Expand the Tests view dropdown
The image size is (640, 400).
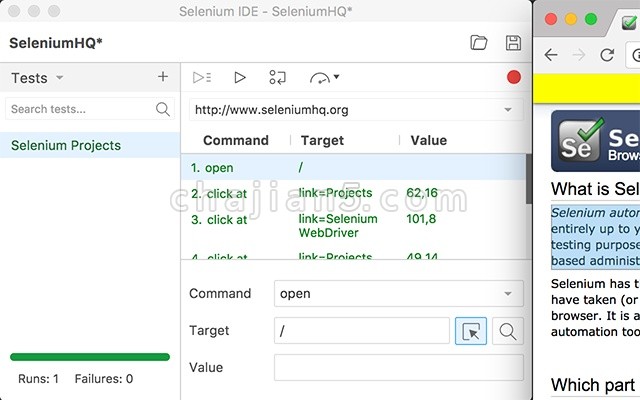click(59, 78)
